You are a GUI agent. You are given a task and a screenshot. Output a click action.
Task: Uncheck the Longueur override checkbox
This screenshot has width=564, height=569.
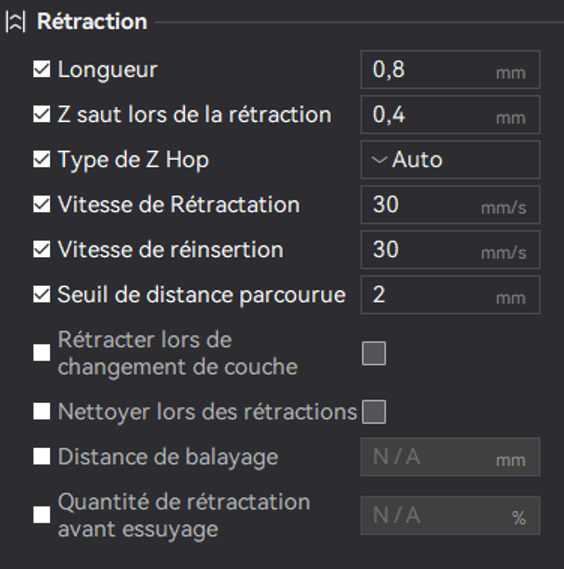tap(42, 69)
